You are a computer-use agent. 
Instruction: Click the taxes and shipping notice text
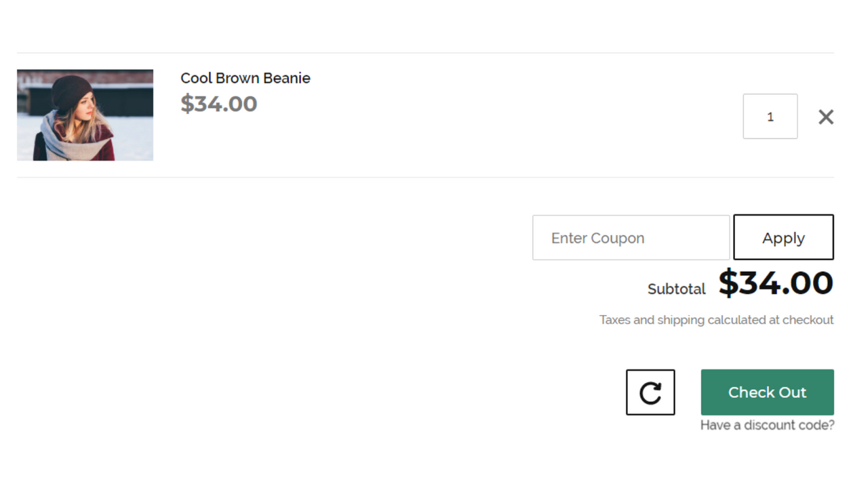[x=716, y=319]
